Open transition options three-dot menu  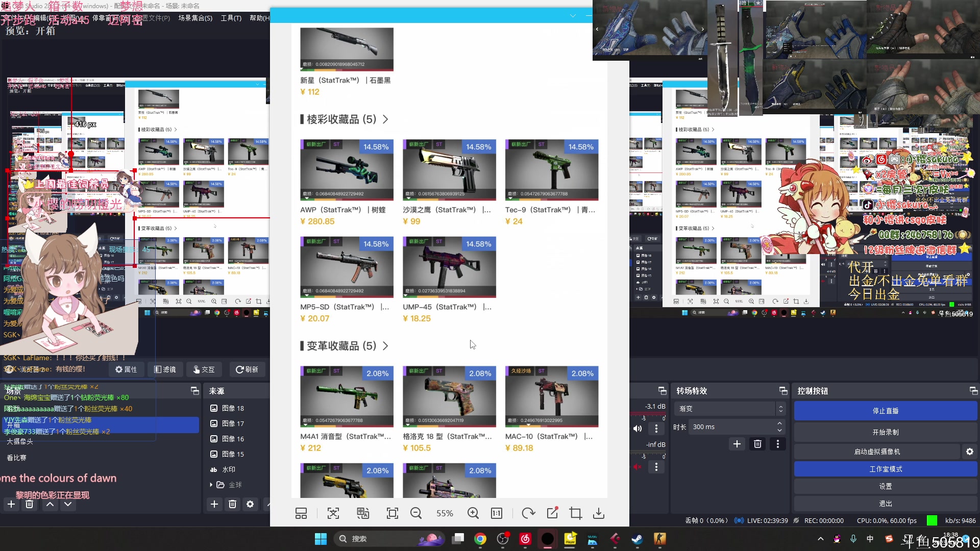coord(778,444)
